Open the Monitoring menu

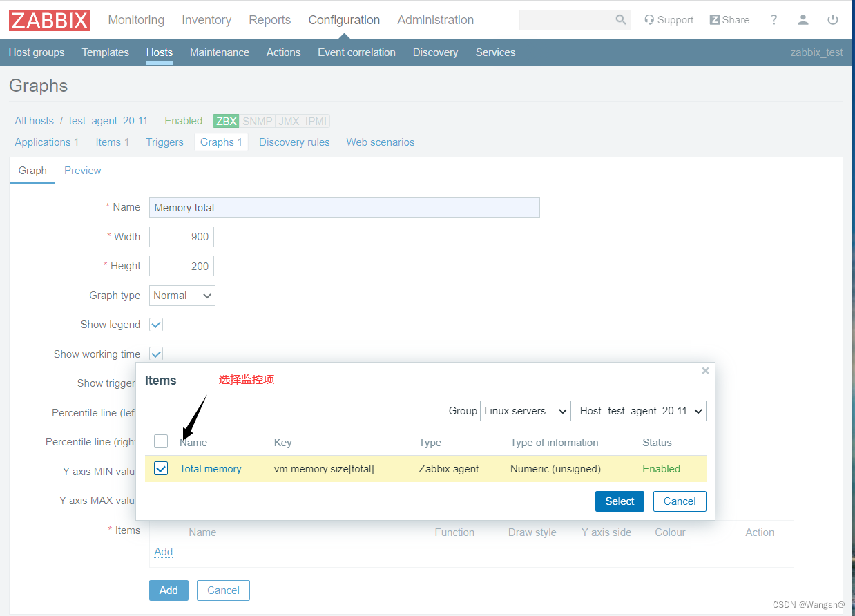(x=136, y=20)
